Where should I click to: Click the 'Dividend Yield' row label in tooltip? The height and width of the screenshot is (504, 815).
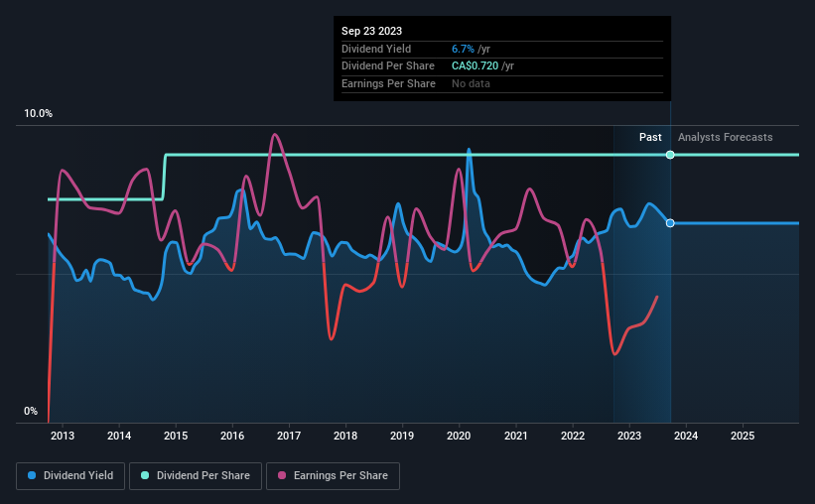pos(376,49)
